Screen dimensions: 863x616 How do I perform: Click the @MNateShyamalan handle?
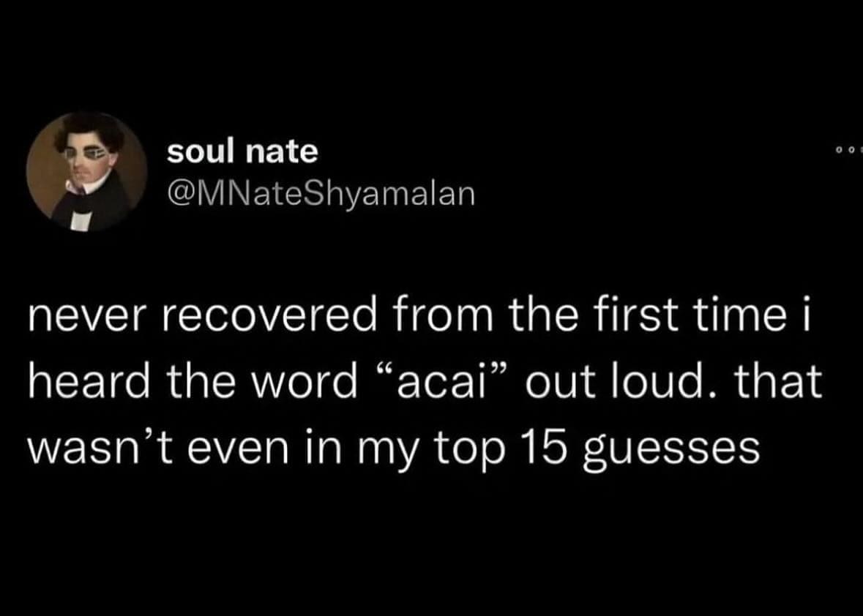321,194
